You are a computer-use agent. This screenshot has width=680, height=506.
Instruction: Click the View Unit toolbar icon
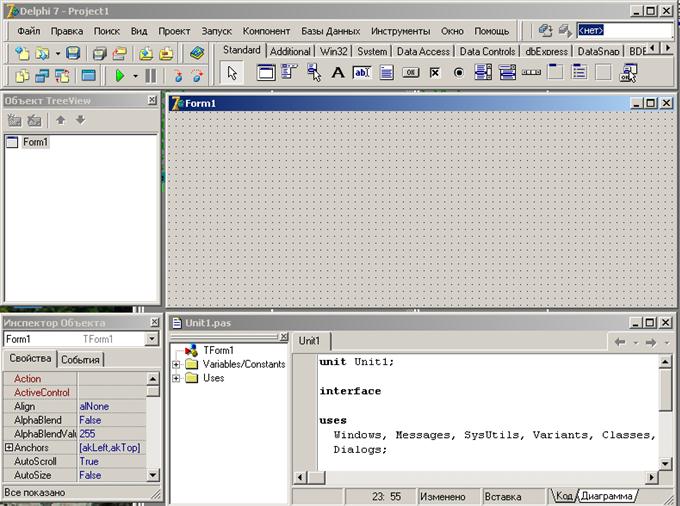22,76
